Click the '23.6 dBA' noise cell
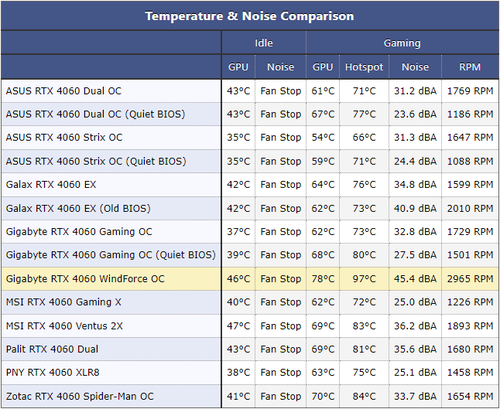The height and width of the screenshot is (409, 500). pyautogui.click(x=415, y=114)
